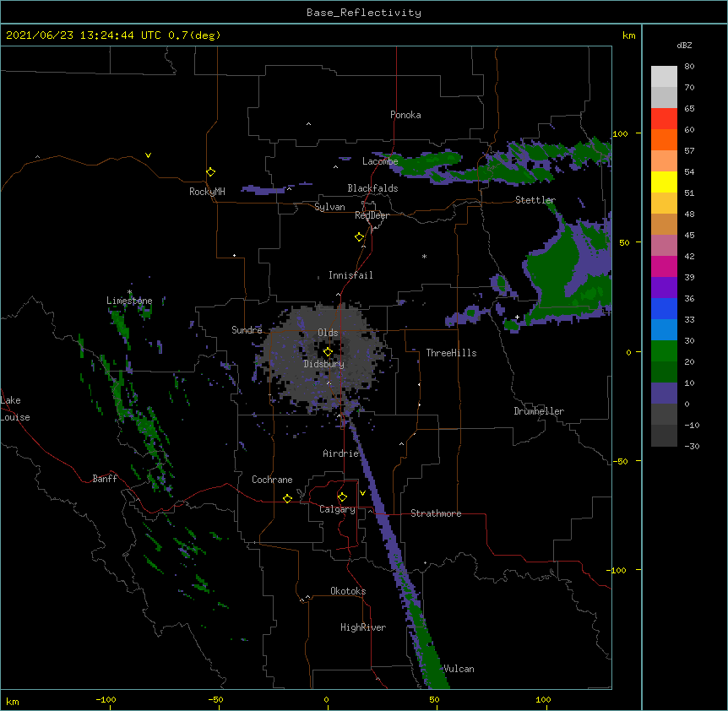
Task: Click the Base_Reflectivity title text
Action: click(x=364, y=13)
